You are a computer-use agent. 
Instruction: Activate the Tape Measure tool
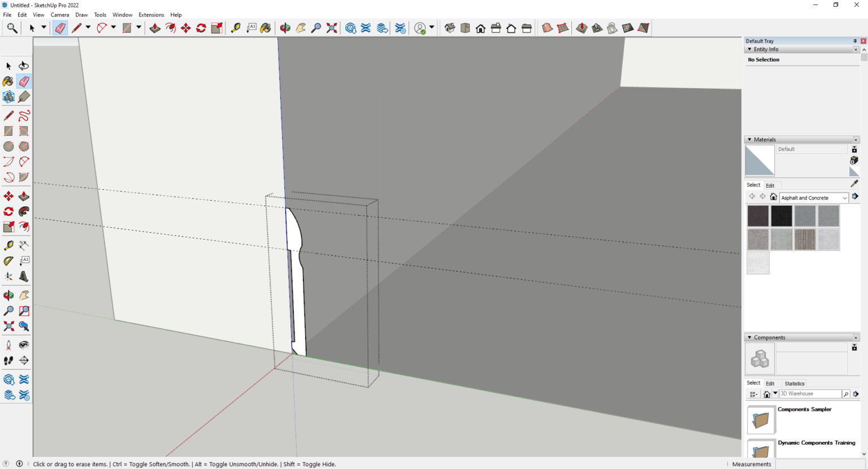click(8, 245)
